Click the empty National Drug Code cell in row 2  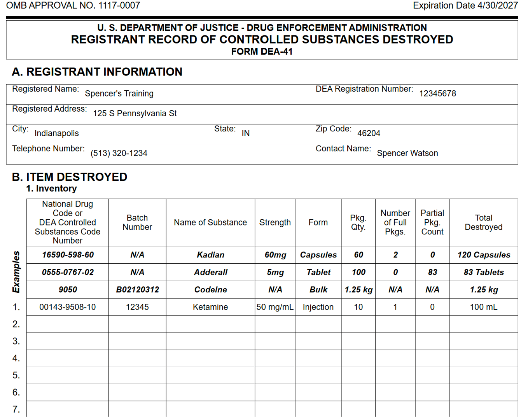point(67,324)
